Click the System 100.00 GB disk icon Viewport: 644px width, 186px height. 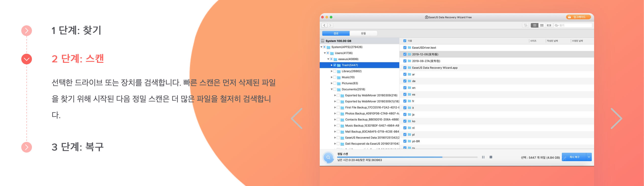323,41
